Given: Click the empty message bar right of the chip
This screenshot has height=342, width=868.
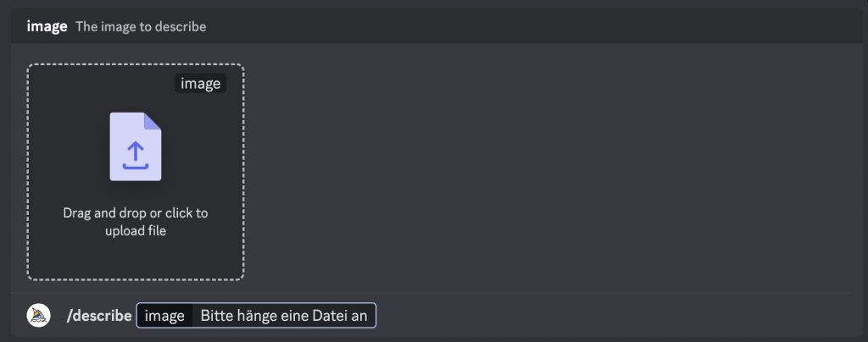Looking at the screenshot, I should (615, 316).
